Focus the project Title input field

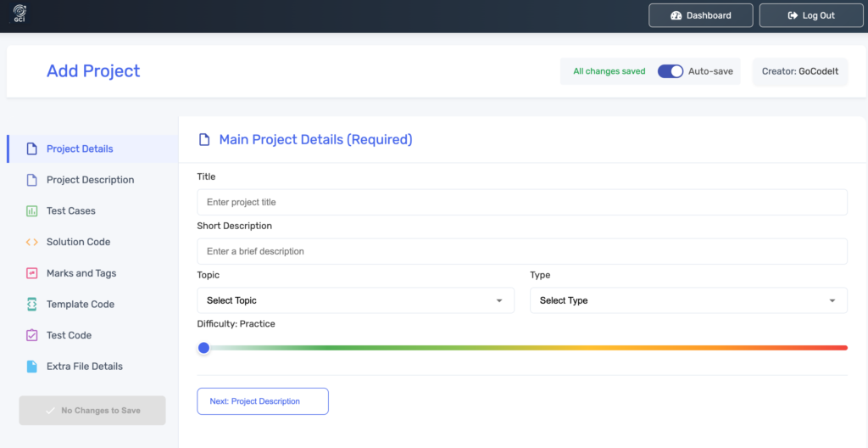point(521,202)
